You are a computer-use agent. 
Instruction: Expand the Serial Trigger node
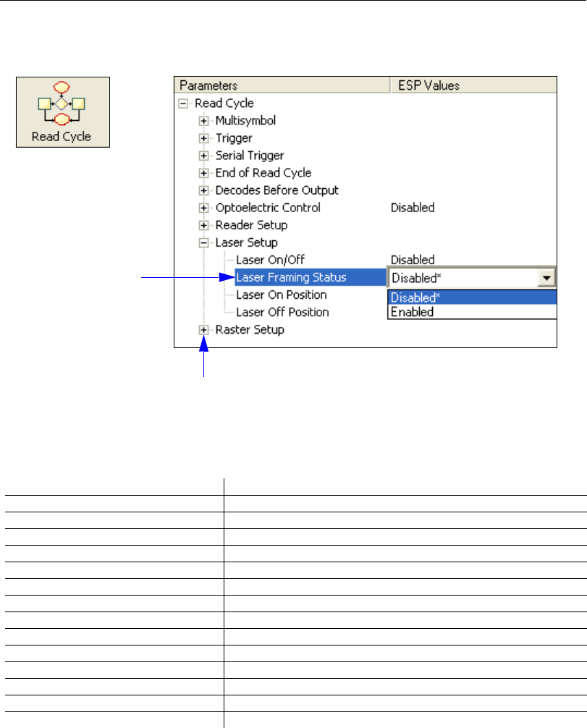click(203, 156)
